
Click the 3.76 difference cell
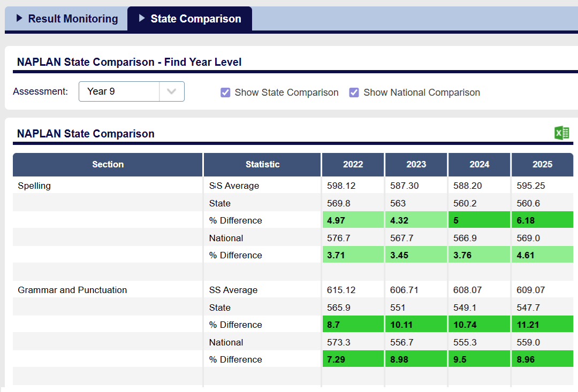pos(479,255)
